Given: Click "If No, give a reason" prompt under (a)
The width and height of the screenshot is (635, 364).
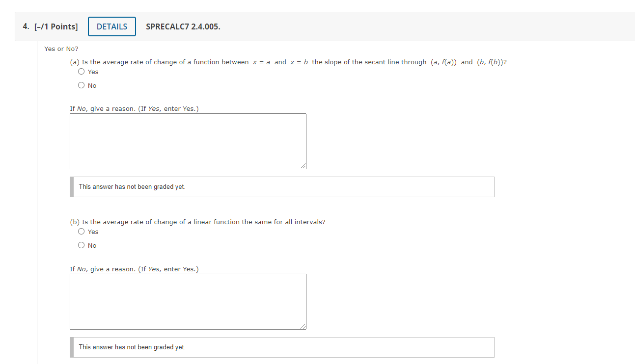Looking at the screenshot, I should point(134,109).
